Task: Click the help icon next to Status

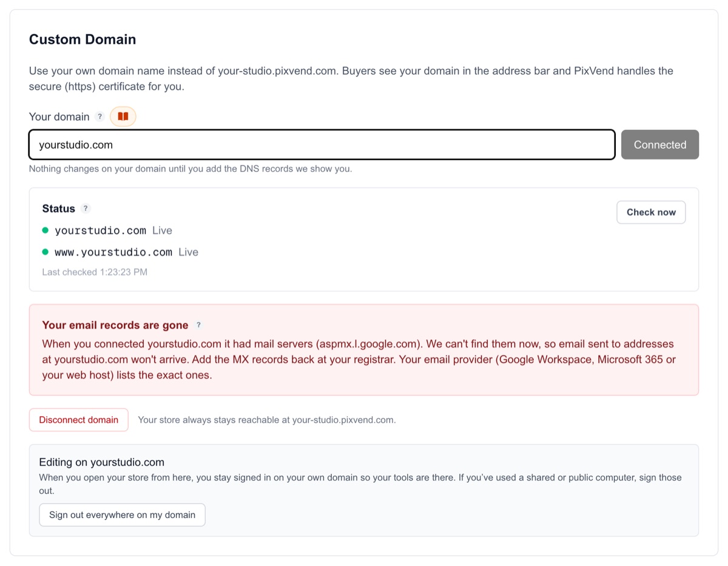Action: tap(86, 209)
